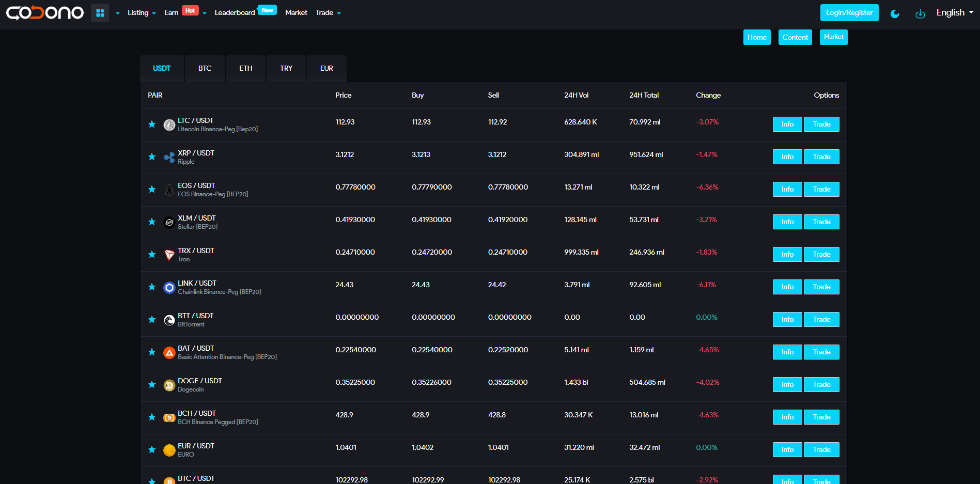980x484 pixels.
Task: Click the Content button
Action: coord(795,37)
